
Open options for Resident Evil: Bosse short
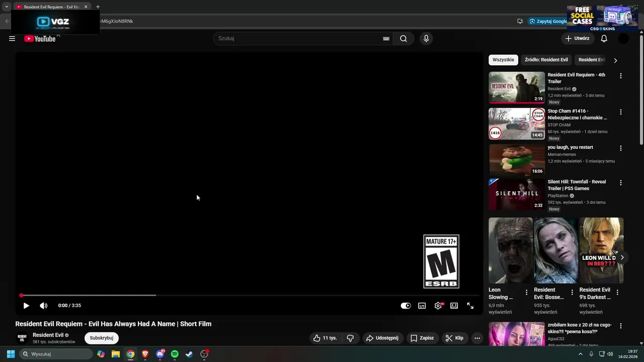[572, 292]
